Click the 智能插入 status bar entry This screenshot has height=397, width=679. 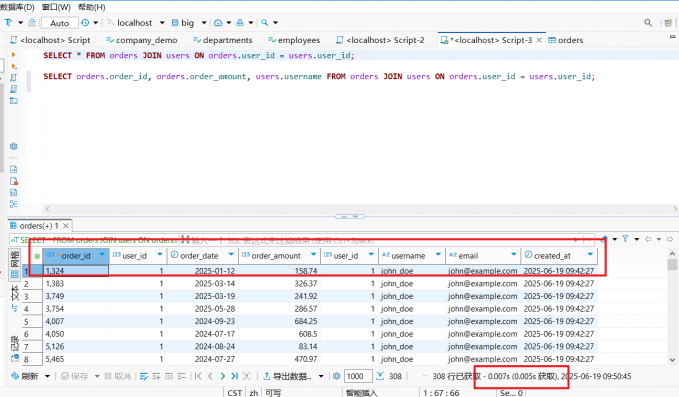pyautogui.click(x=362, y=393)
